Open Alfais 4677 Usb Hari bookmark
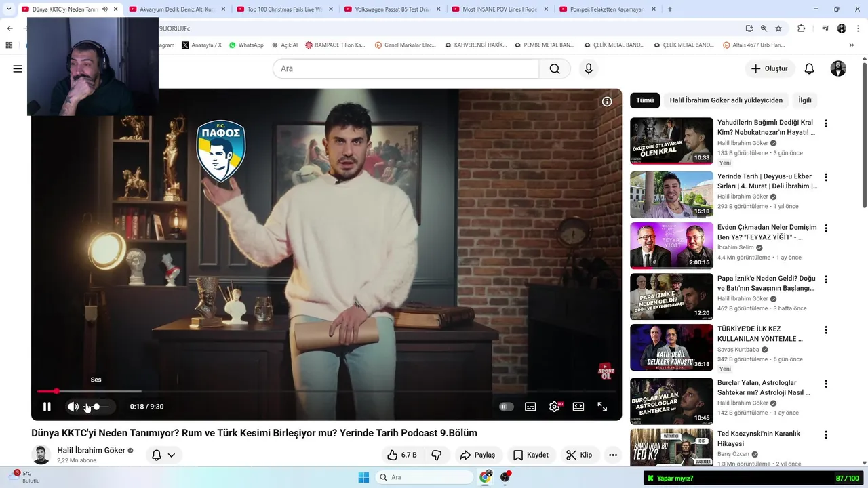Screen dimensions: 868x488 753,45
